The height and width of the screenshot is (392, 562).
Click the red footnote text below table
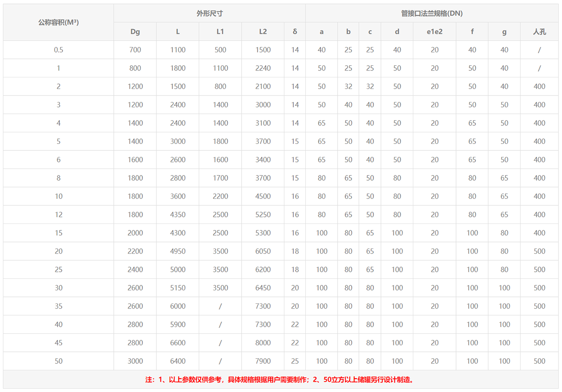tap(281, 380)
